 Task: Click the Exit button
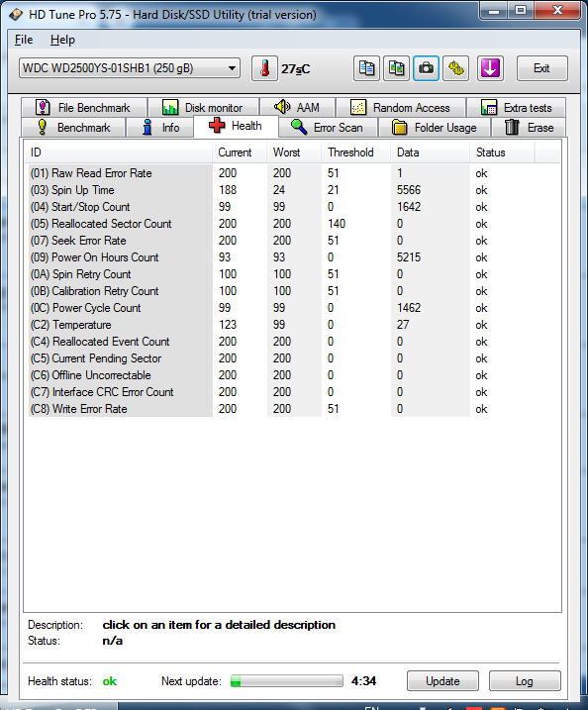pyautogui.click(x=541, y=68)
